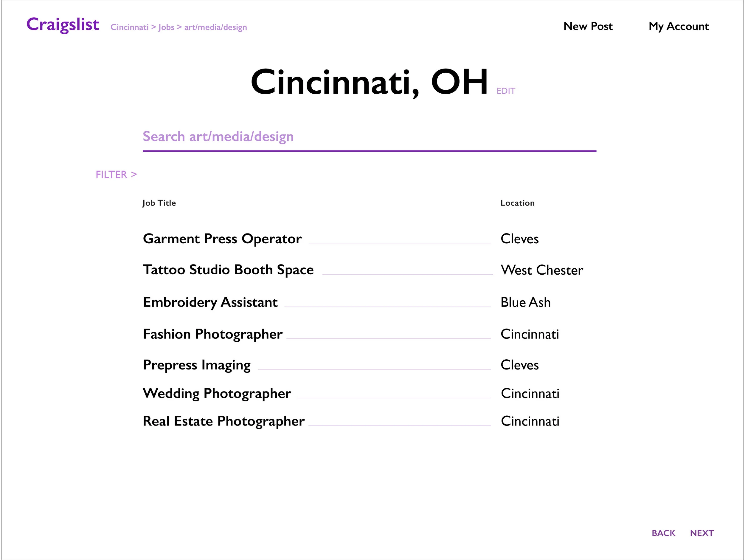This screenshot has height=560, width=745.
Task: Open Real Estate Photographer posting
Action: [223, 421]
